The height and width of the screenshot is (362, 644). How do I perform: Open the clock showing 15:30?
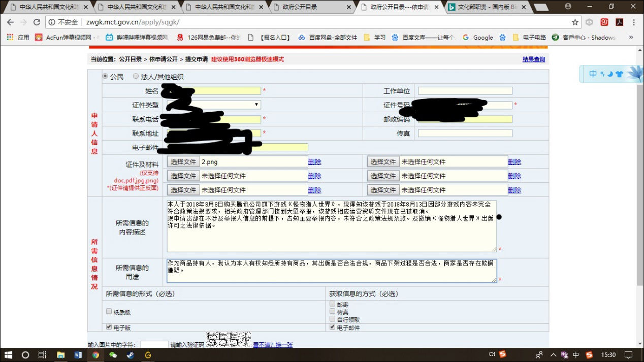[x=608, y=355]
